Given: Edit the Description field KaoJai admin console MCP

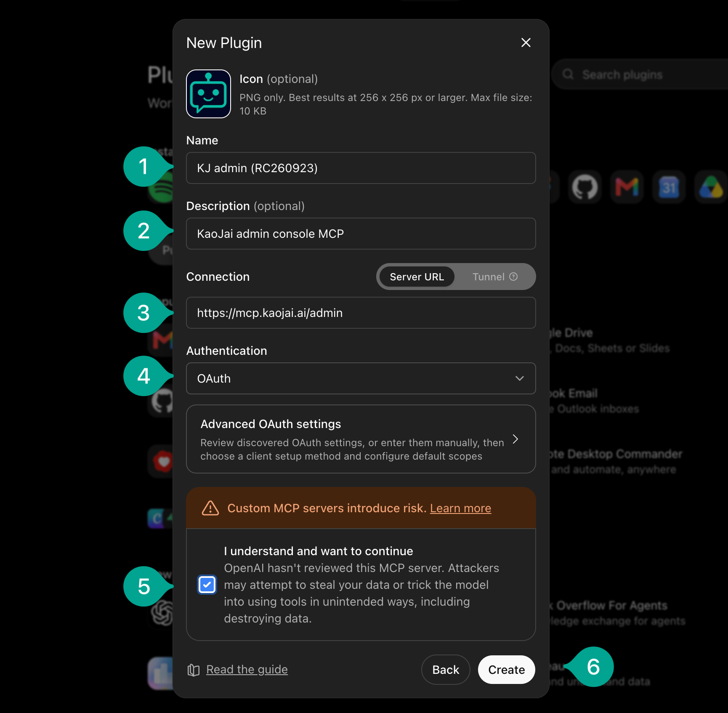Looking at the screenshot, I should tap(361, 234).
